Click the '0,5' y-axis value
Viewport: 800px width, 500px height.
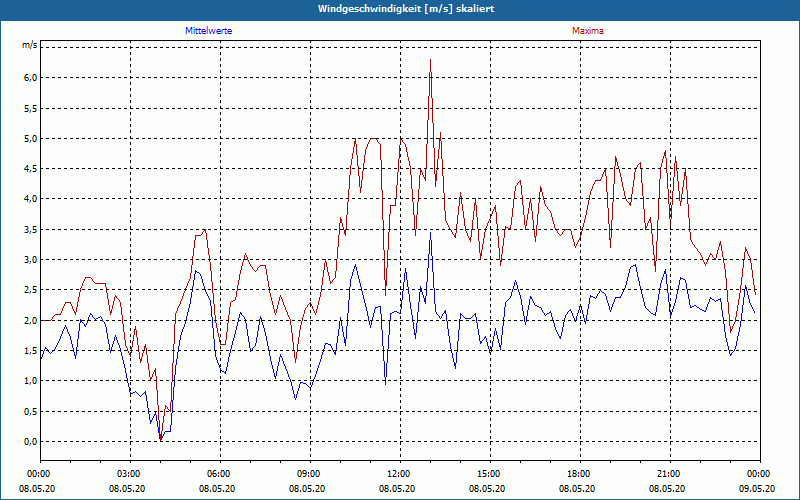pyautogui.click(x=31, y=411)
